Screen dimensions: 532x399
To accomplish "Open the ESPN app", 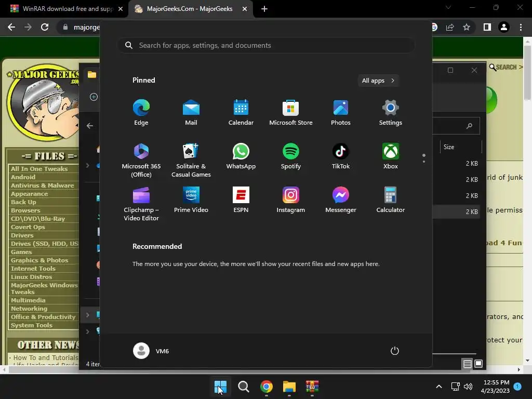I will click(x=241, y=200).
